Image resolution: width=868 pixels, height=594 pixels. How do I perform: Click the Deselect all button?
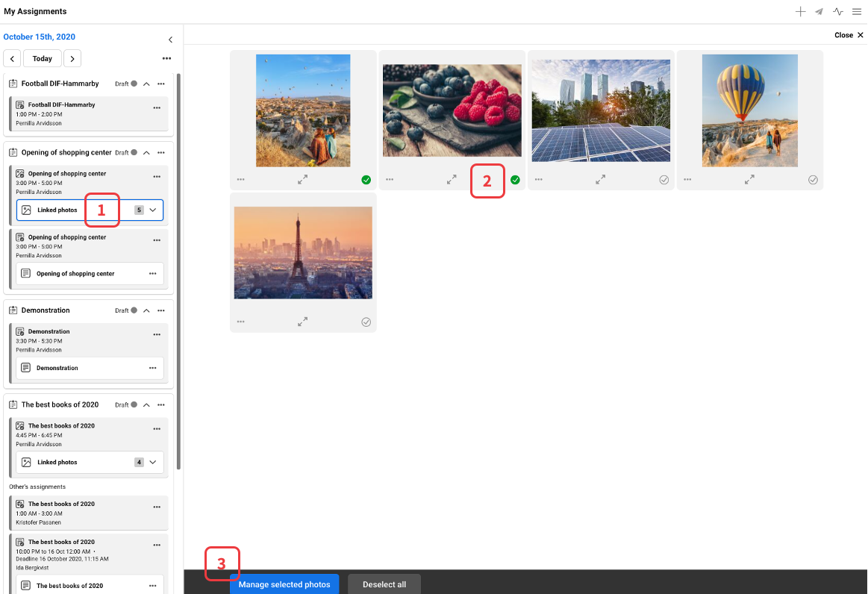pos(384,584)
